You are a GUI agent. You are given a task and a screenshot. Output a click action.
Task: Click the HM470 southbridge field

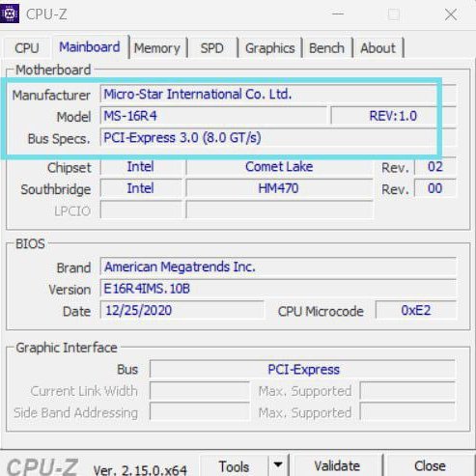(x=279, y=188)
